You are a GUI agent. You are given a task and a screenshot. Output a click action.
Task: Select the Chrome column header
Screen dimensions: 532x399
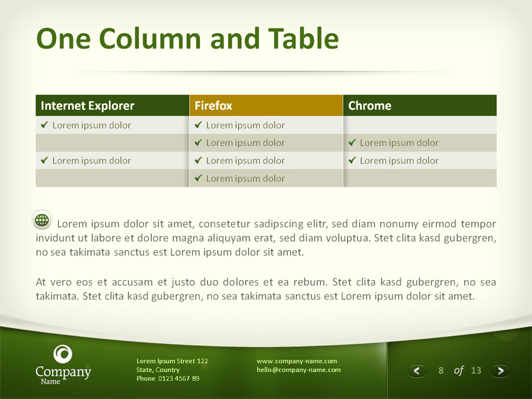(x=420, y=106)
